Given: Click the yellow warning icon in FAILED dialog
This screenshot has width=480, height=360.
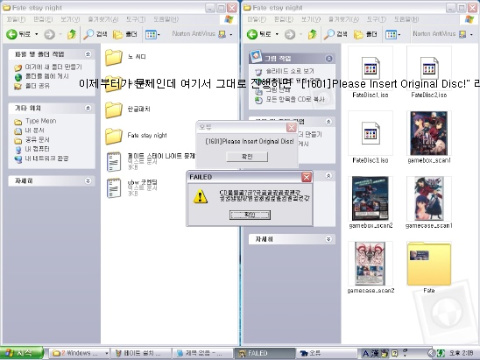Looking at the screenshot, I should tap(200, 196).
